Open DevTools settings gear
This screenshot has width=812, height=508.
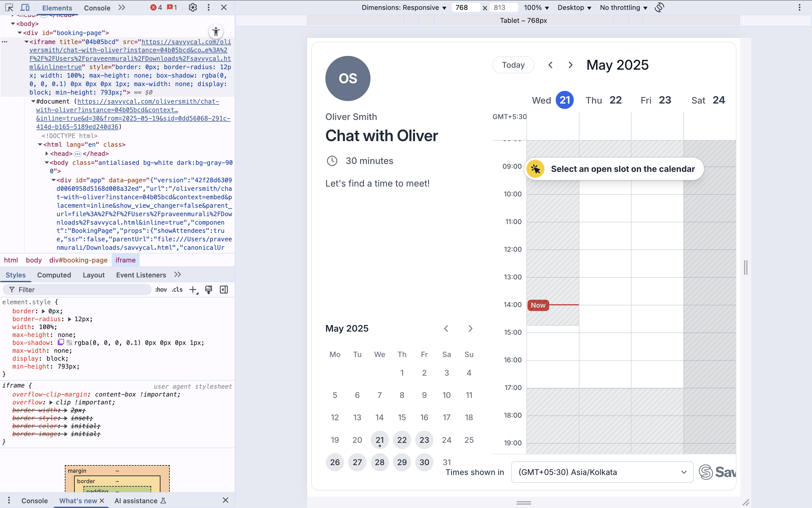(x=193, y=7)
